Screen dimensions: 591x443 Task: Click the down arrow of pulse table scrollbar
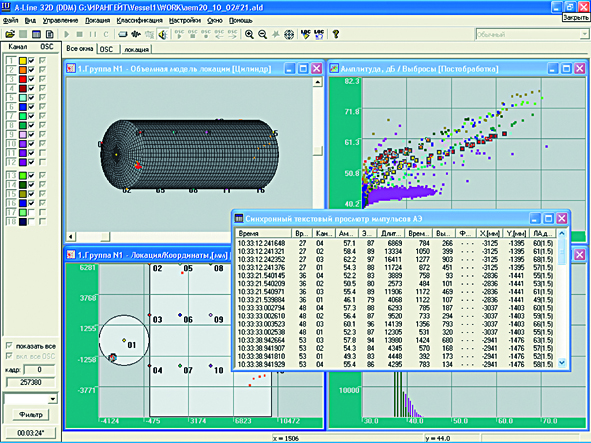[562, 363]
